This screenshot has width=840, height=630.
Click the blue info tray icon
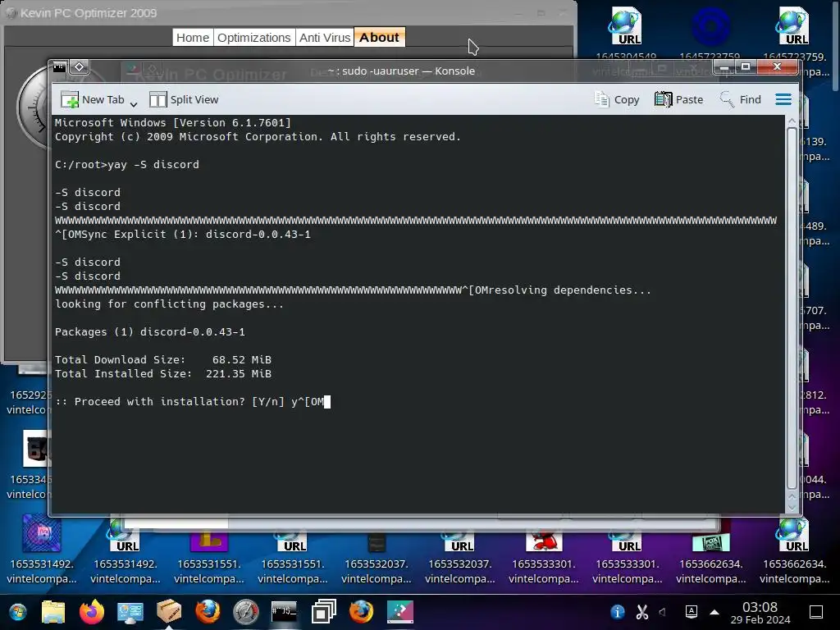coord(617,612)
